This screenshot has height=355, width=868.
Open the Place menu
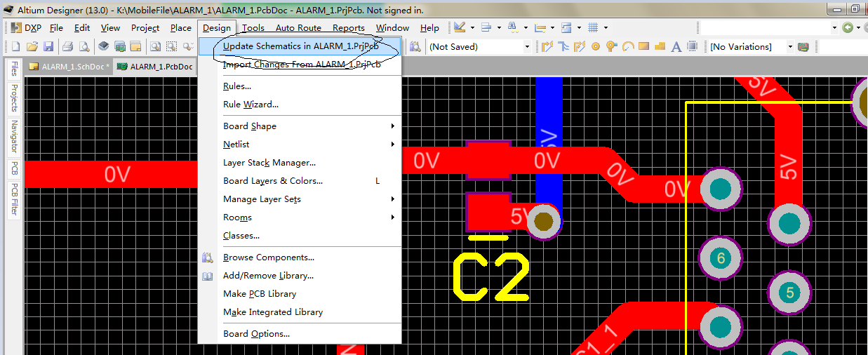(181, 28)
